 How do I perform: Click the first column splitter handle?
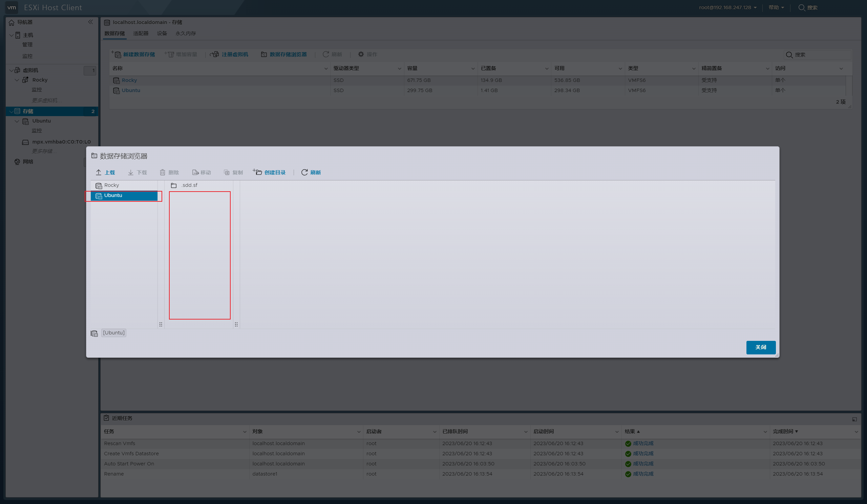[161, 324]
